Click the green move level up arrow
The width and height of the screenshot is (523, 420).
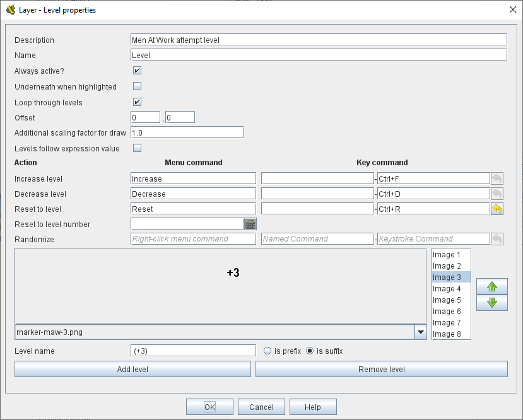492,287
